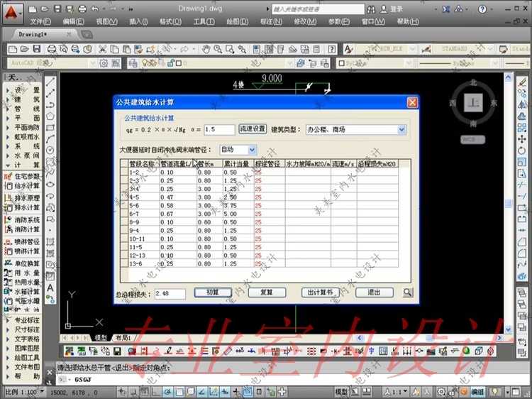This screenshot has width=532, height=399.
Task: Click the Cut scissors toolbar icon
Action: 102,49
